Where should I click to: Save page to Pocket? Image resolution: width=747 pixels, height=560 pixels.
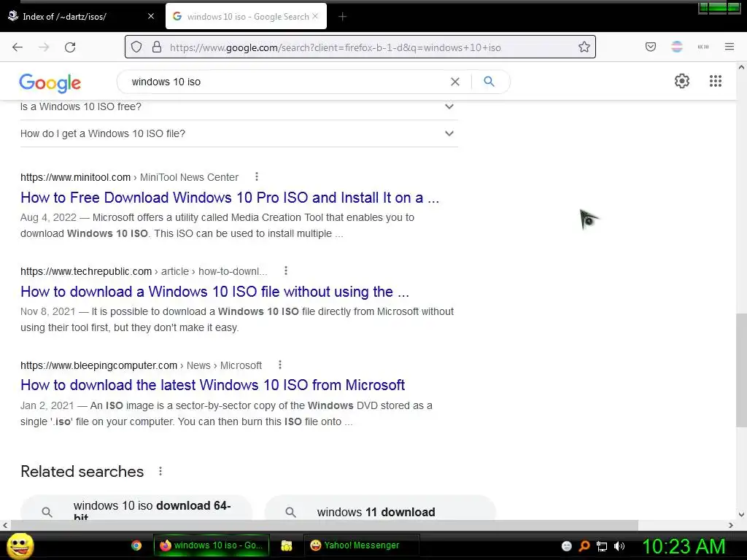click(651, 47)
